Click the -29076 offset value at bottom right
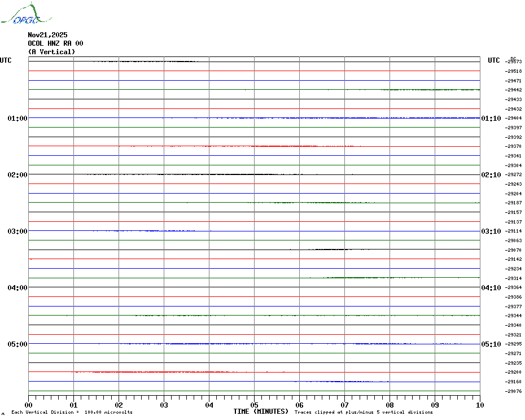 pyautogui.click(x=514, y=391)
